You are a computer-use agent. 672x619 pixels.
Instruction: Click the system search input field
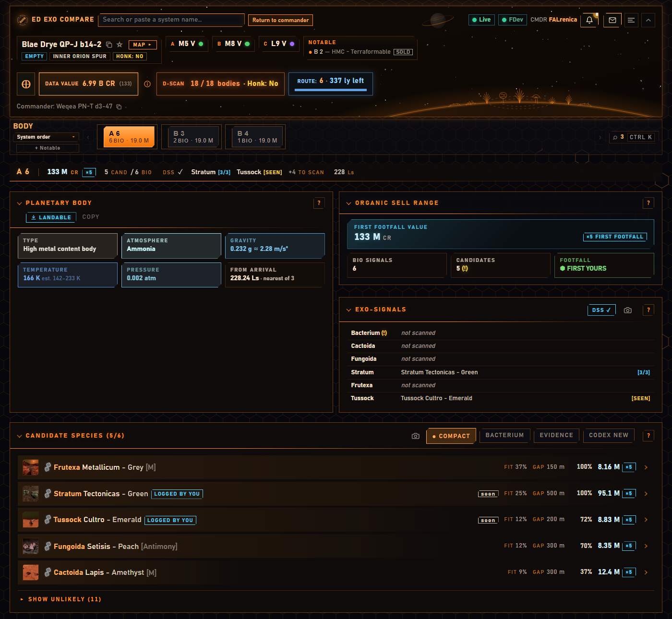pos(171,20)
